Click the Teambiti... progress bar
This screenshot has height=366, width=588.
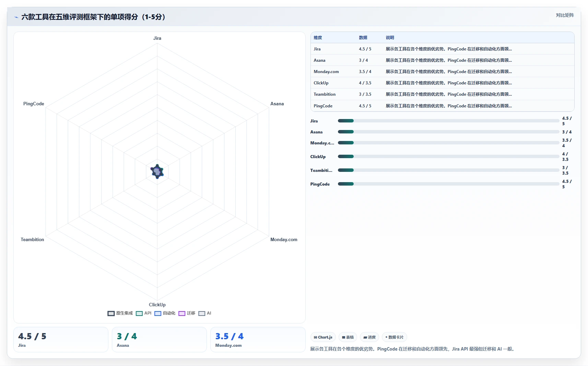tap(448, 170)
